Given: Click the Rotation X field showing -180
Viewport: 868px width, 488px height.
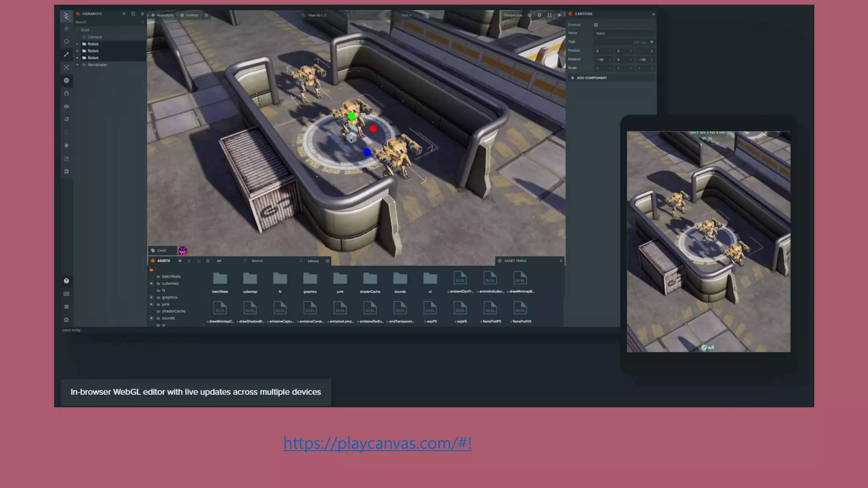Looking at the screenshot, I should coord(604,60).
